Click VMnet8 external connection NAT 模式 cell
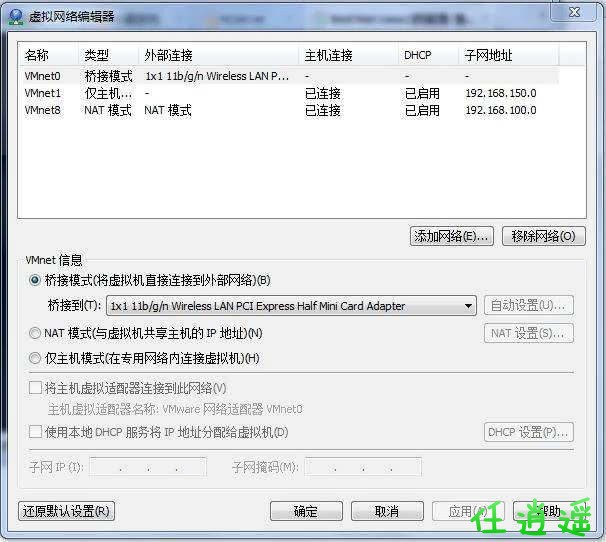The height and width of the screenshot is (542, 606). [168, 110]
